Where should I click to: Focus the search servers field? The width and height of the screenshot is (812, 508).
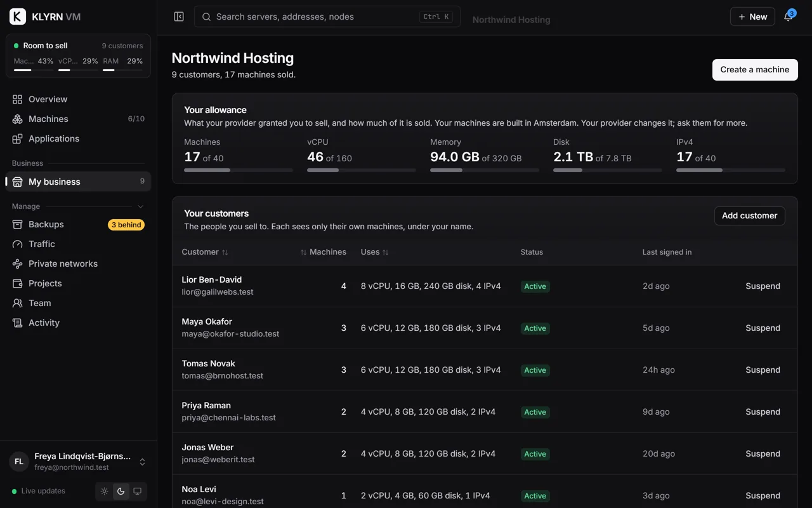click(327, 17)
